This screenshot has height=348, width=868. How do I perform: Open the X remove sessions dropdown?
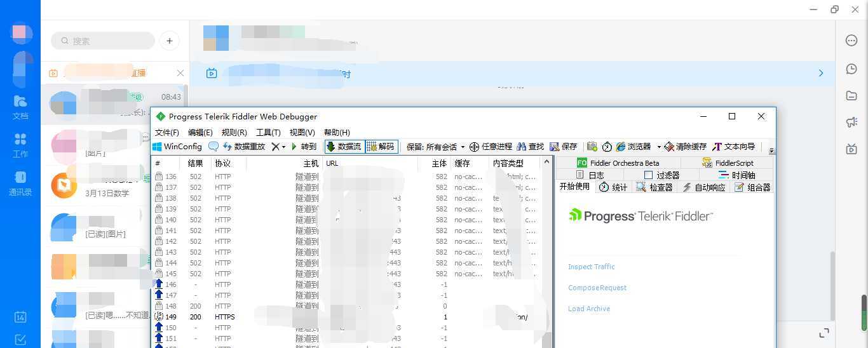[x=278, y=147]
